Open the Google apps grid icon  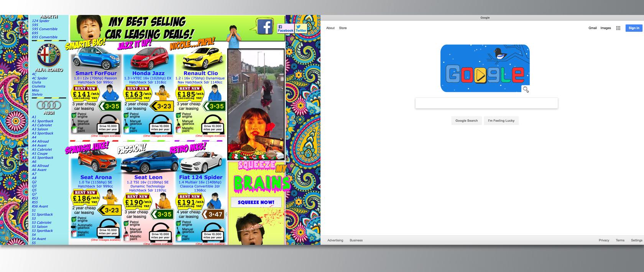click(x=618, y=28)
